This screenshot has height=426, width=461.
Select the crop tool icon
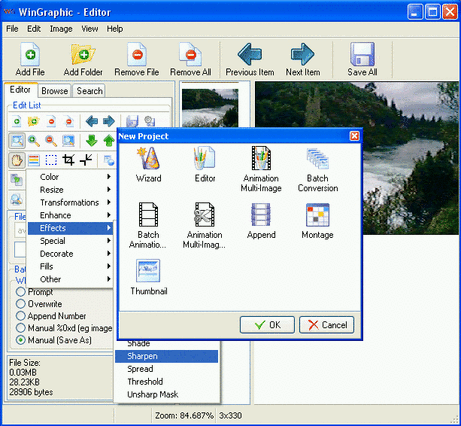pyautogui.click(x=68, y=160)
